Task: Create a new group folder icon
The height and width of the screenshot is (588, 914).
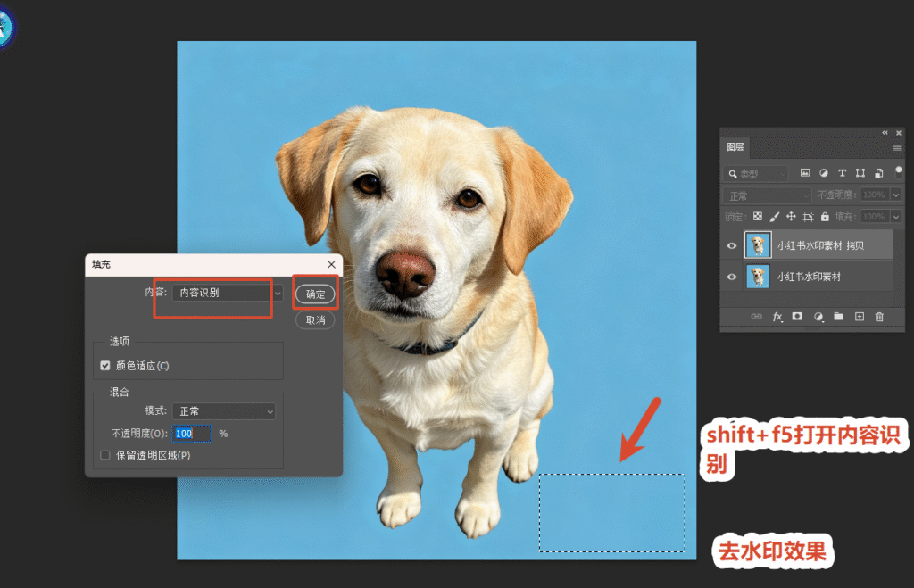Action: pyautogui.click(x=839, y=317)
